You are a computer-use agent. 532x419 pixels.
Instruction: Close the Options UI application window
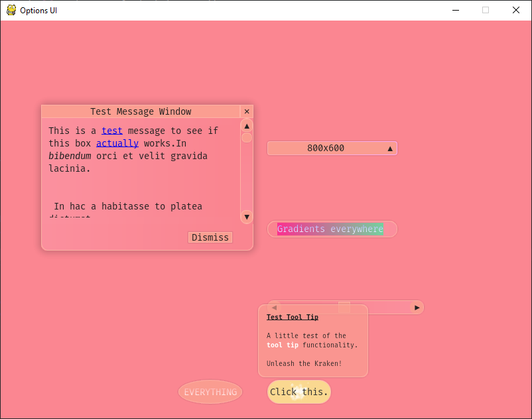click(515, 10)
